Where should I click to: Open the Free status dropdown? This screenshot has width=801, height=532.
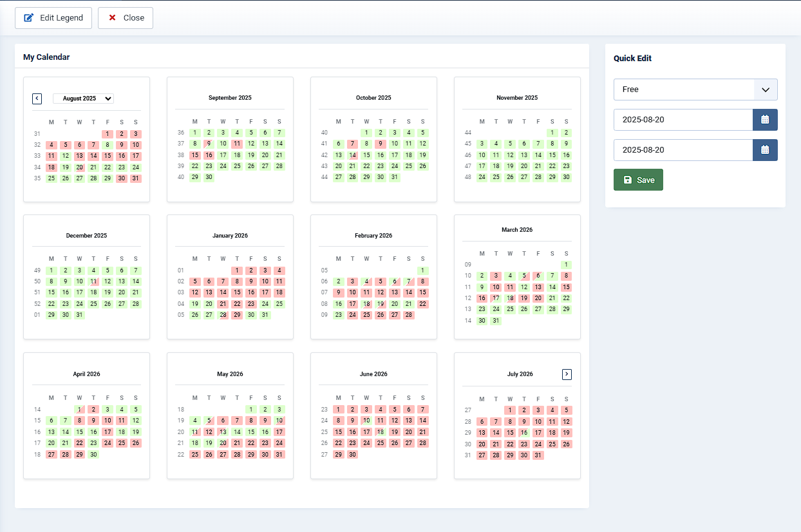pos(695,90)
